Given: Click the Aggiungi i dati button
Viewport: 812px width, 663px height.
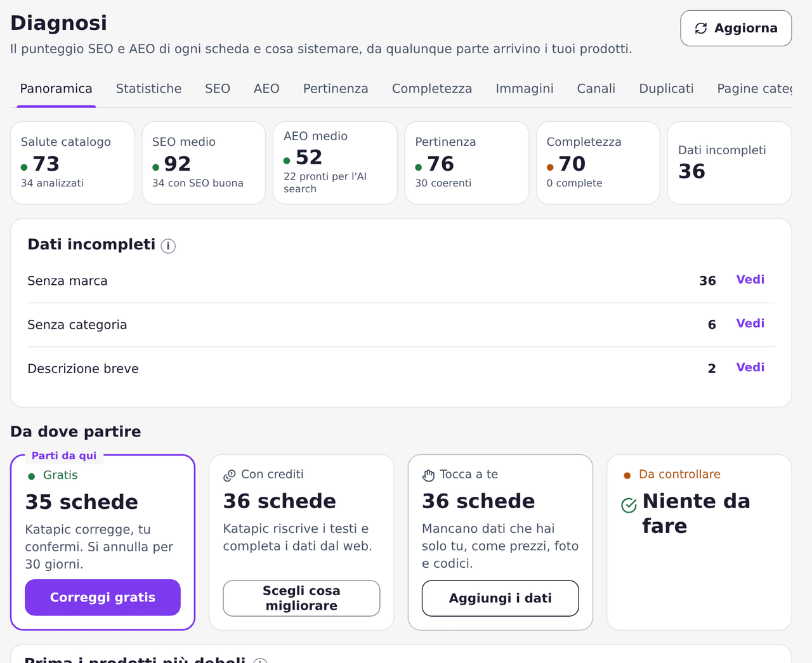Looking at the screenshot, I should tap(501, 598).
